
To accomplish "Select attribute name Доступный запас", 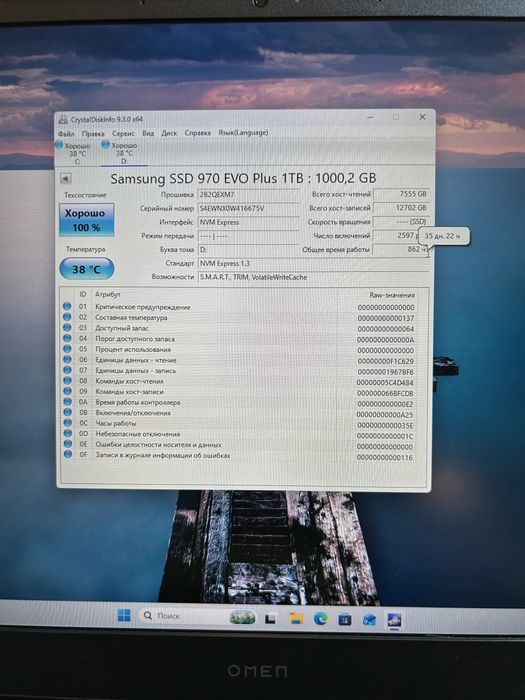I will [122, 328].
